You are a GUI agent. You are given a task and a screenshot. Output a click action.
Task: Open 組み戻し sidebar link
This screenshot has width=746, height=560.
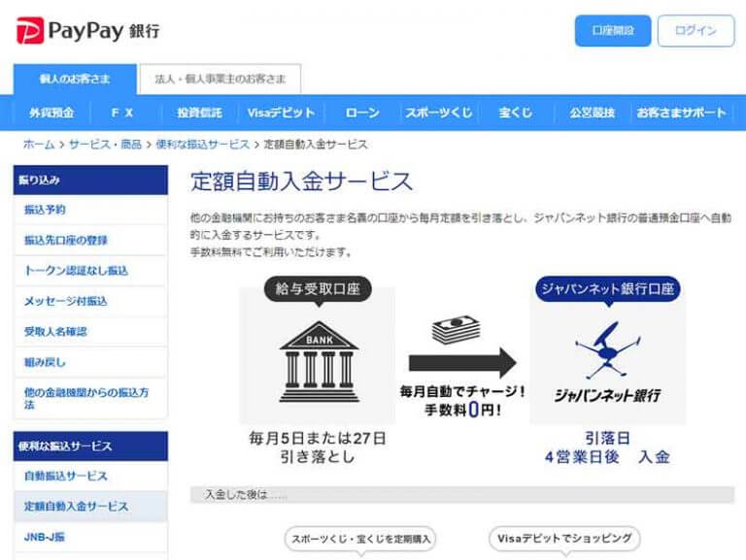click(x=90, y=362)
